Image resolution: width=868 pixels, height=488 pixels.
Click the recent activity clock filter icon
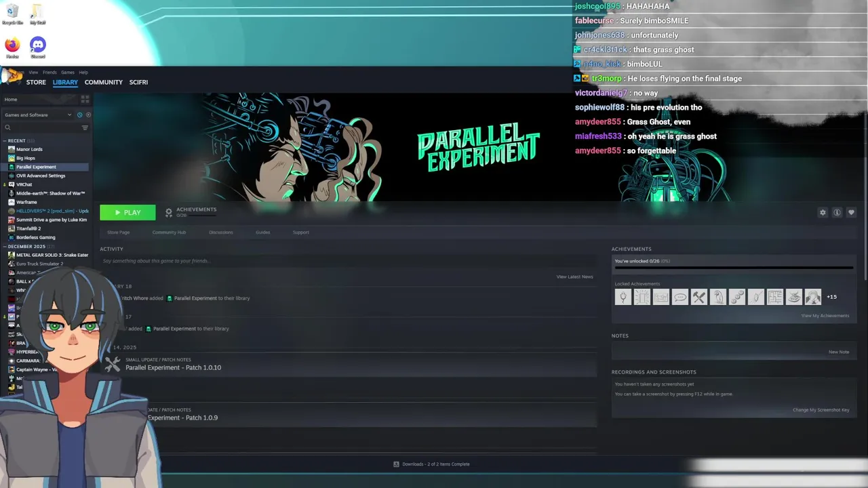pos(79,115)
